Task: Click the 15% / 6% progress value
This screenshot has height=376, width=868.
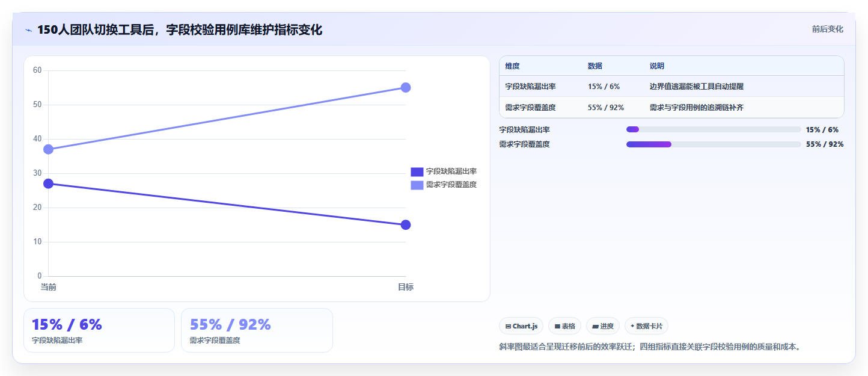Action: (822, 129)
